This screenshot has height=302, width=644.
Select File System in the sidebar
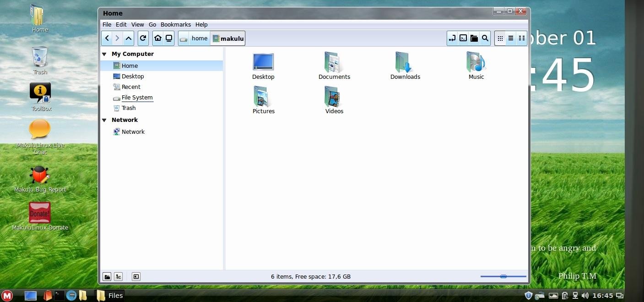tap(137, 97)
